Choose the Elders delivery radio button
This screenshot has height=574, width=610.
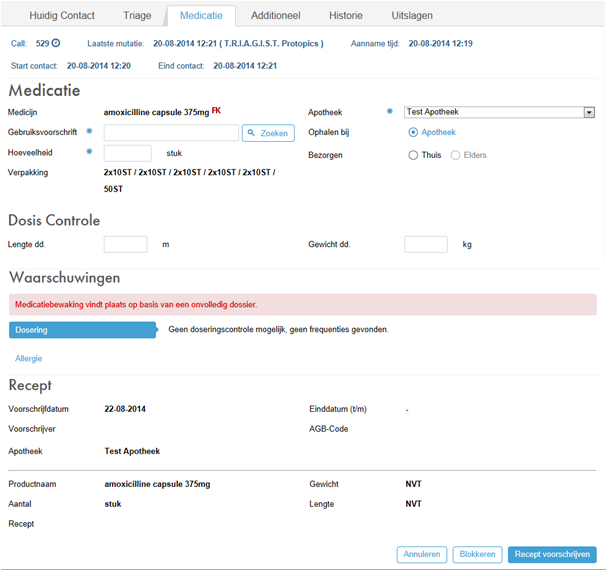click(455, 155)
